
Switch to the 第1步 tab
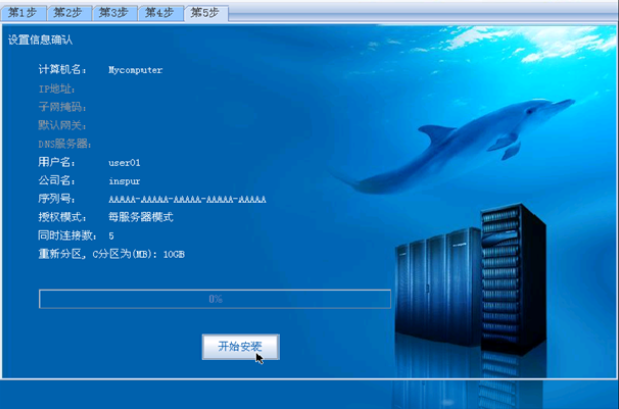(x=23, y=13)
